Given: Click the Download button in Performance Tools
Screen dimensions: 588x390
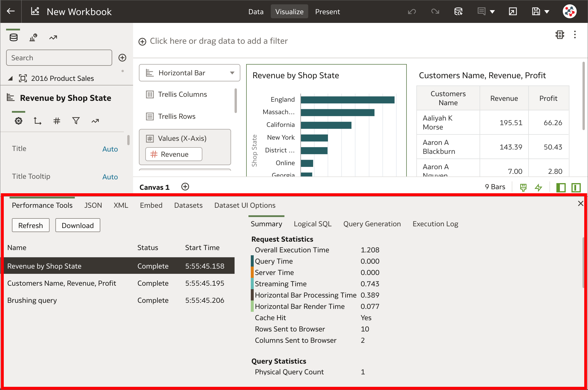Looking at the screenshot, I should pyautogui.click(x=77, y=225).
